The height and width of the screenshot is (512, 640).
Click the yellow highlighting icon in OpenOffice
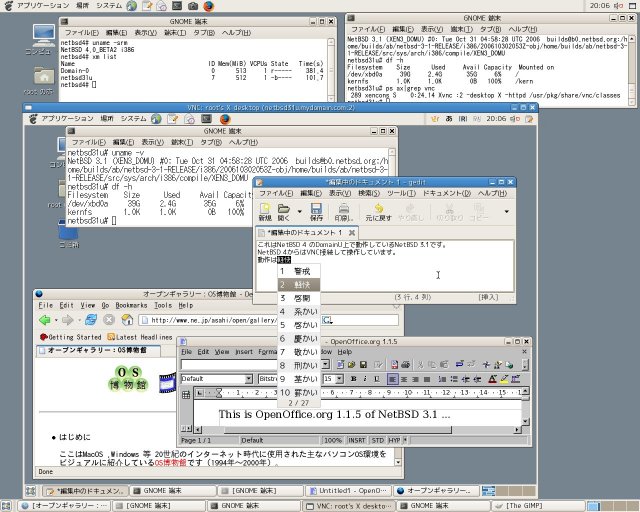[x=504, y=379]
